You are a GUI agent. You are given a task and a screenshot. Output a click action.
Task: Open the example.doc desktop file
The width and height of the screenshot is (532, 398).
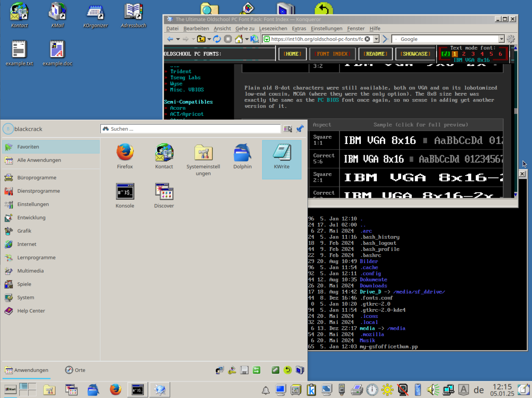[x=57, y=53]
